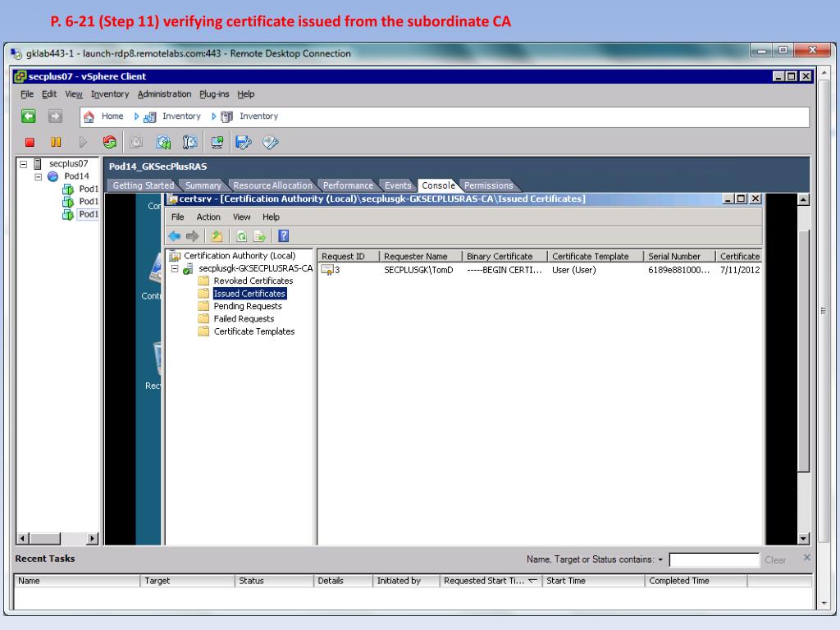Click the secplus07 host server icon
The image size is (840, 630).
coord(38,163)
